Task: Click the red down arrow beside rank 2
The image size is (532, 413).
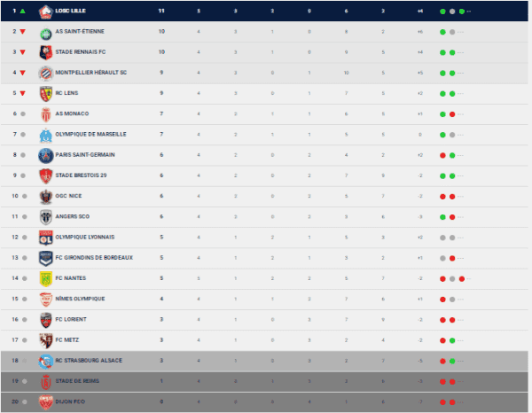Action: coord(22,32)
